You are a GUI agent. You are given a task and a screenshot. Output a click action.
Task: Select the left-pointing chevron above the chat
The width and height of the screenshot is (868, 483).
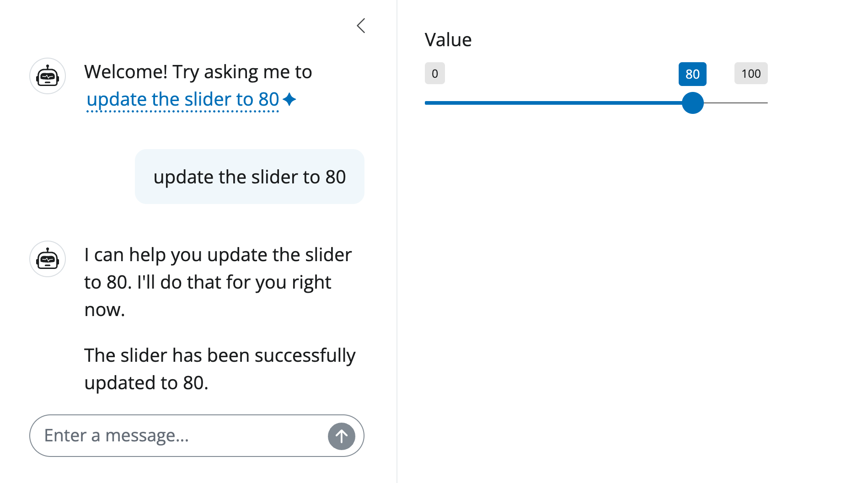tap(361, 26)
